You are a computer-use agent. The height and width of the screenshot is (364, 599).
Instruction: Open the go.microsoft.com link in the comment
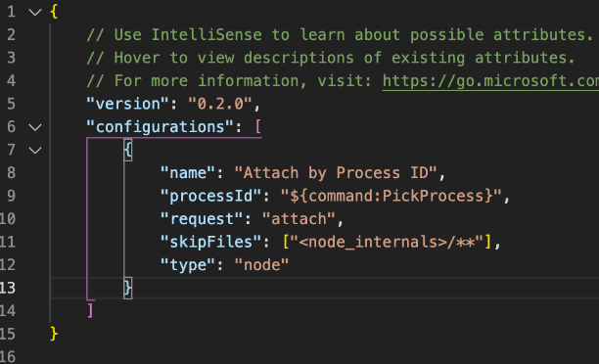click(490, 81)
